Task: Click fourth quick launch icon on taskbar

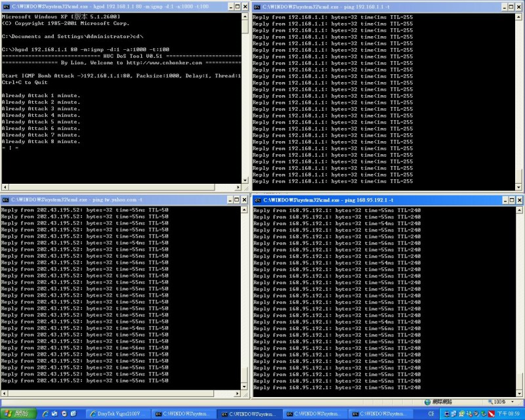Action: tap(73, 414)
